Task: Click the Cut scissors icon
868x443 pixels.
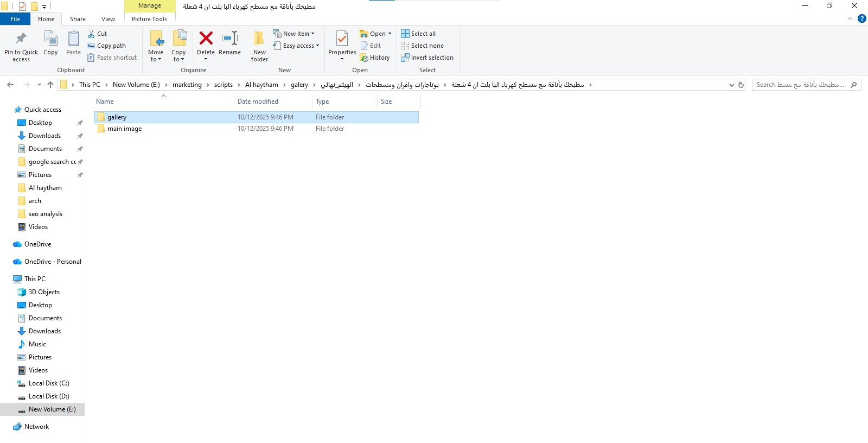Action: point(92,34)
